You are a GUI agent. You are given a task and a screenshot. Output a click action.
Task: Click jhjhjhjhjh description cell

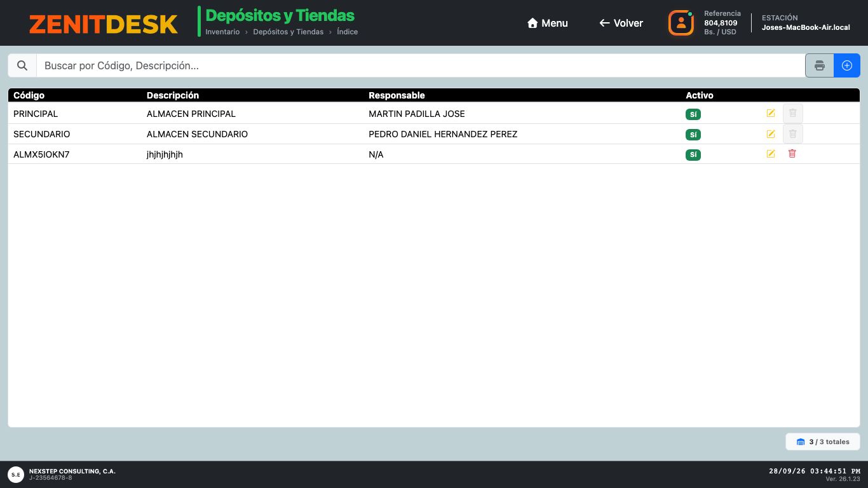pyautogui.click(x=165, y=154)
